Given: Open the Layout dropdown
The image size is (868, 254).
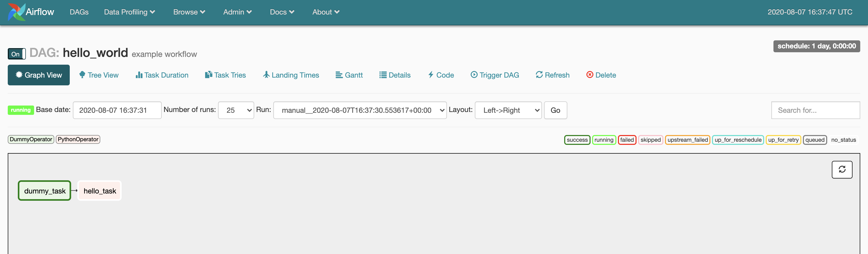Looking at the screenshot, I should click(508, 110).
